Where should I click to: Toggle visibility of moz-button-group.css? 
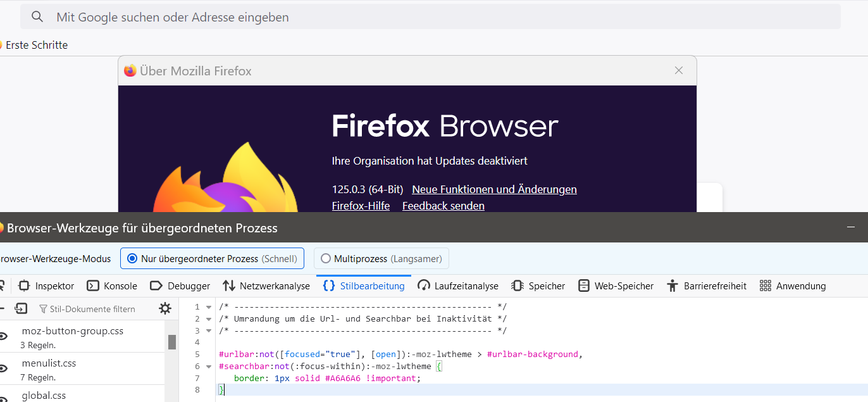[3, 337]
